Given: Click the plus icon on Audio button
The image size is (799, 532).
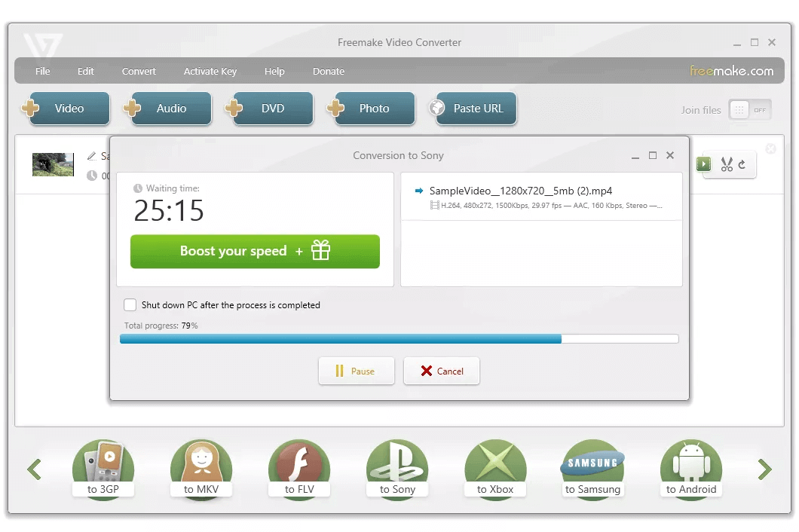Looking at the screenshot, I should click(x=132, y=108).
